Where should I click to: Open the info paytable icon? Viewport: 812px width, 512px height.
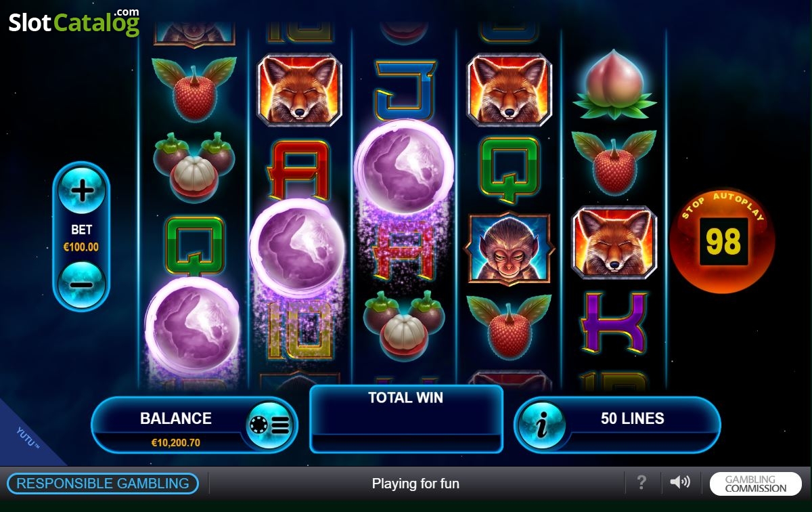pos(541,425)
